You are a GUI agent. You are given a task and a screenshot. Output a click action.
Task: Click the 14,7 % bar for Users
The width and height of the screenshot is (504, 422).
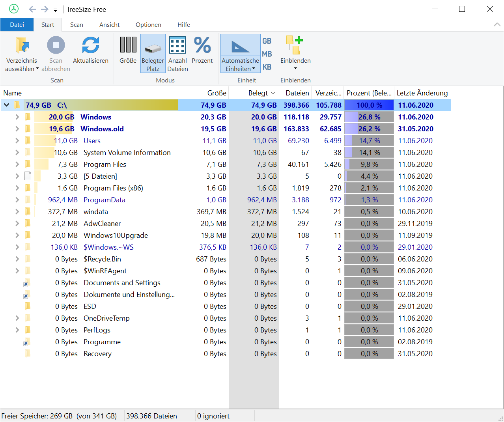point(369,140)
